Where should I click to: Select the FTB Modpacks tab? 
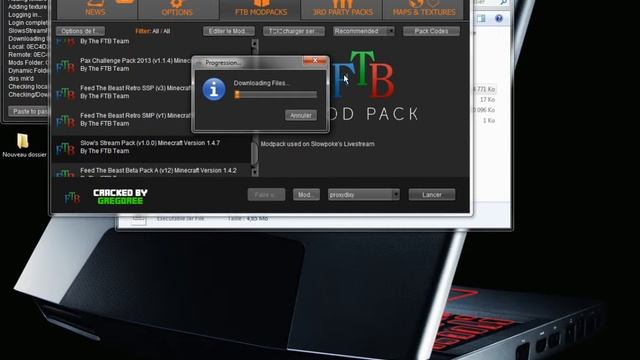260,9
